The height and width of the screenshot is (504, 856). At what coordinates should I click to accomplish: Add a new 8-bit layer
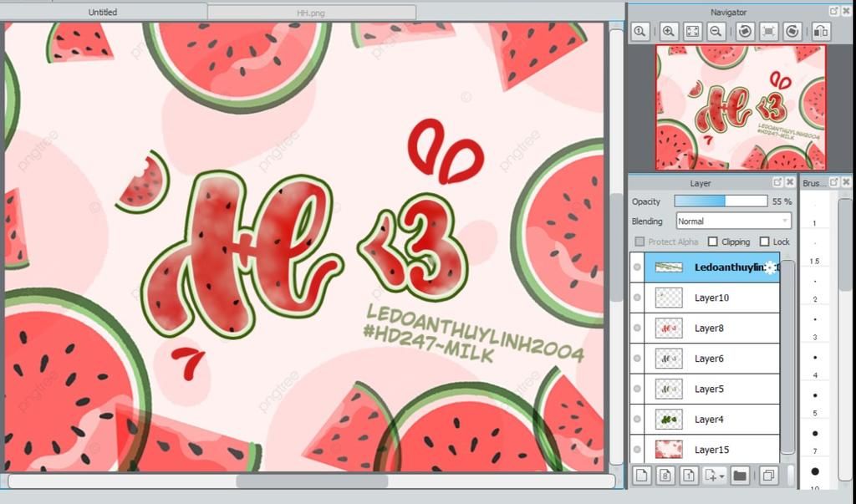[665, 476]
